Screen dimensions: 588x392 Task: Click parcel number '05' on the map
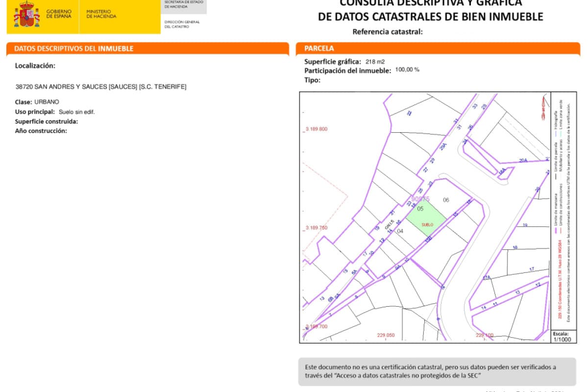tap(420, 208)
